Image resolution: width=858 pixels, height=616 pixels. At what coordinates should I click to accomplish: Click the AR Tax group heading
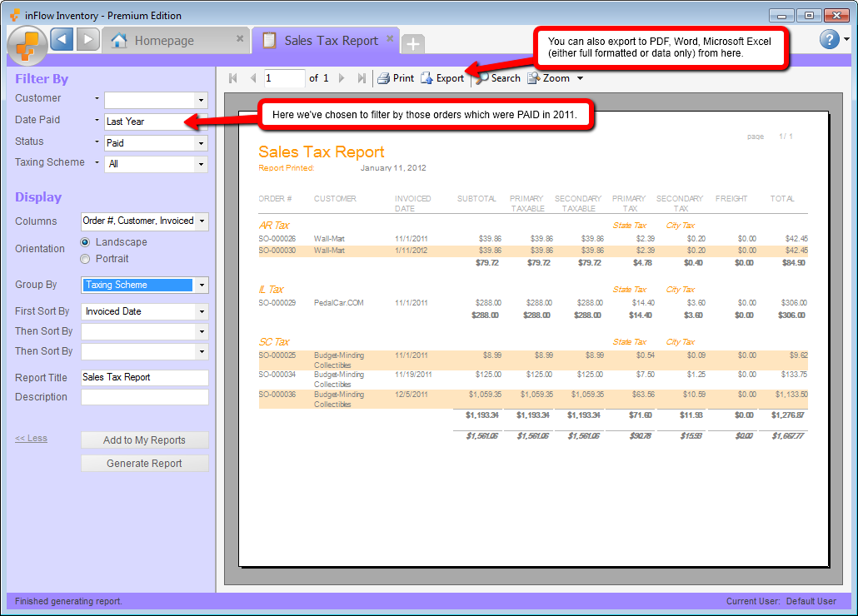[x=274, y=226]
